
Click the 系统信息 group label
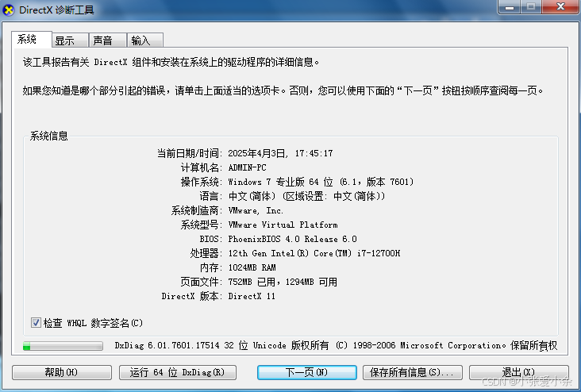click(x=49, y=136)
